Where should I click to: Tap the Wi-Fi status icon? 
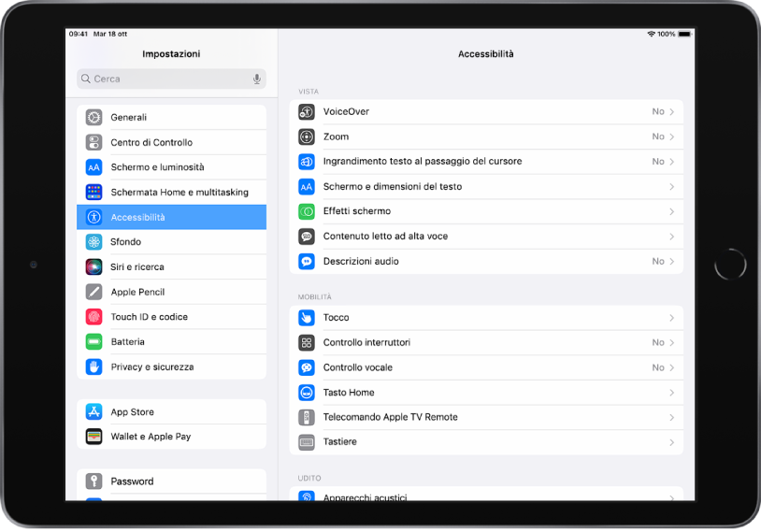pos(652,34)
